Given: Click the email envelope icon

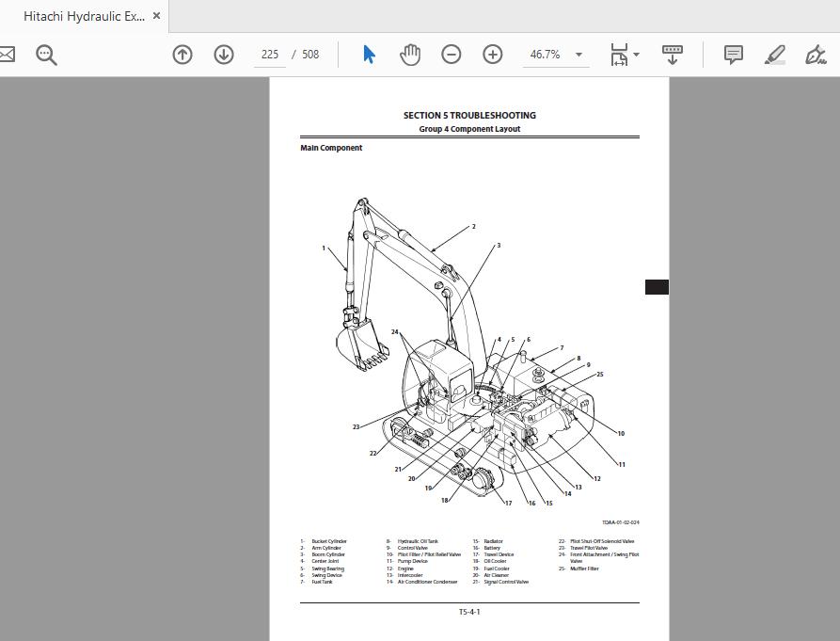Looking at the screenshot, I should 7,55.
